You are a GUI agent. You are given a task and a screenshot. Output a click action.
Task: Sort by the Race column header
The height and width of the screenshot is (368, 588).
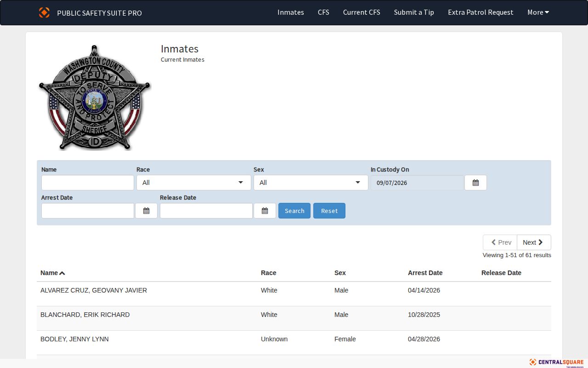click(x=269, y=273)
